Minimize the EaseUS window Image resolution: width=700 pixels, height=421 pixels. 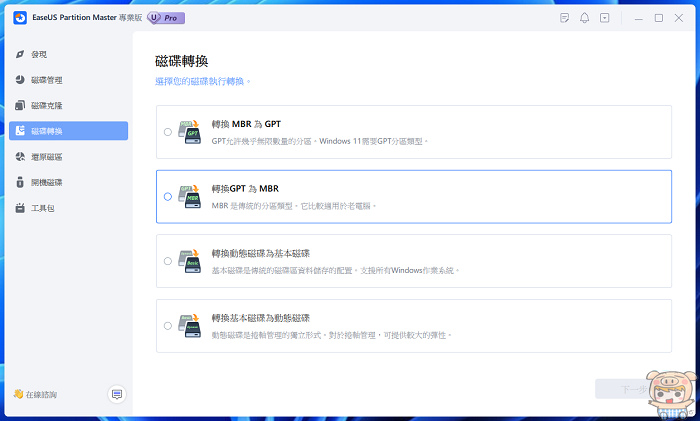click(638, 18)
